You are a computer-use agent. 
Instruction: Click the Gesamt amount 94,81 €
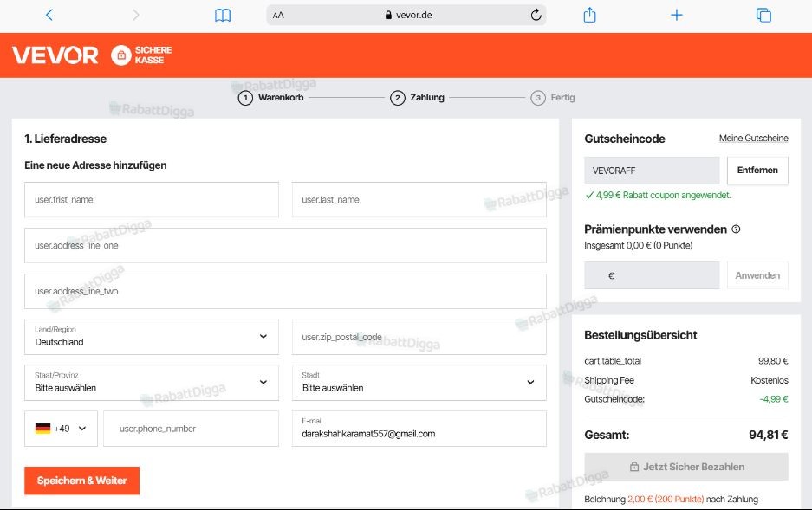[769, 435]
